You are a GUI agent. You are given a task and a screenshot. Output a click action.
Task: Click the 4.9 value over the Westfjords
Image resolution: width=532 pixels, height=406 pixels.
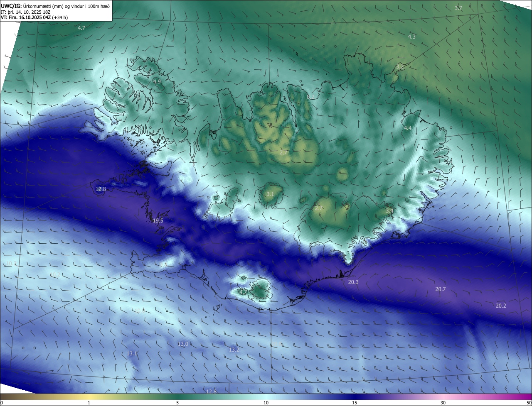pos(157,81)
